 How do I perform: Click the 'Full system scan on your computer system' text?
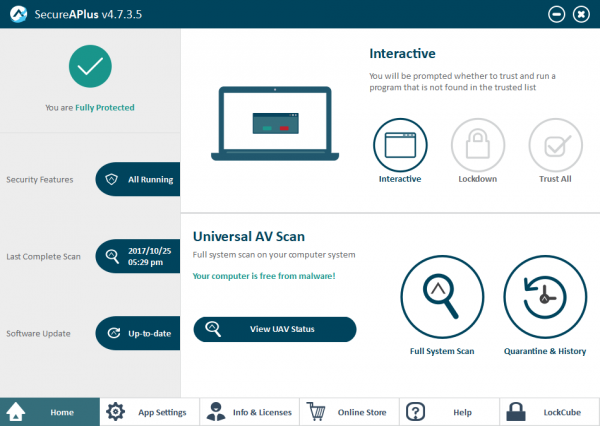coord(274,255)
